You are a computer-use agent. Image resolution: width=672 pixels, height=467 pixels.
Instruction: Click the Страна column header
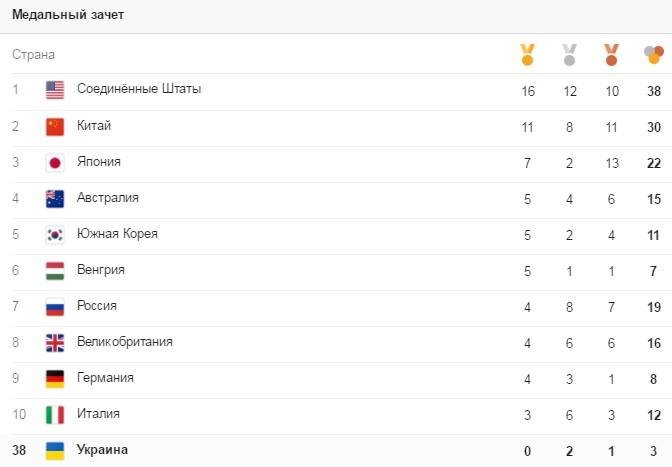pyautogui.click(x=33, y=54)
